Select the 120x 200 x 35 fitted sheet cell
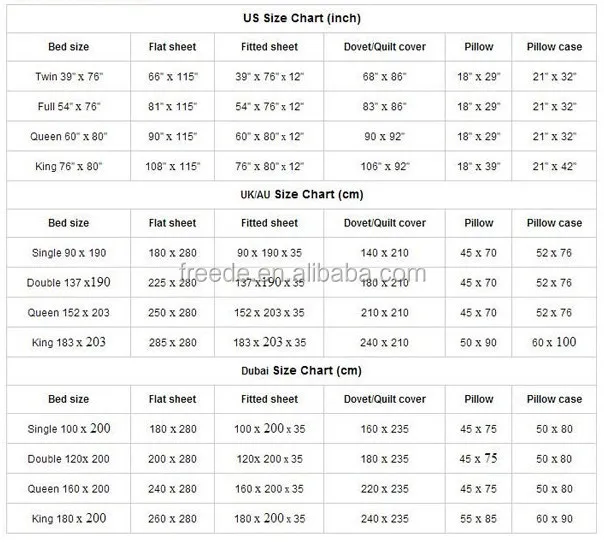 pos(269,459)
